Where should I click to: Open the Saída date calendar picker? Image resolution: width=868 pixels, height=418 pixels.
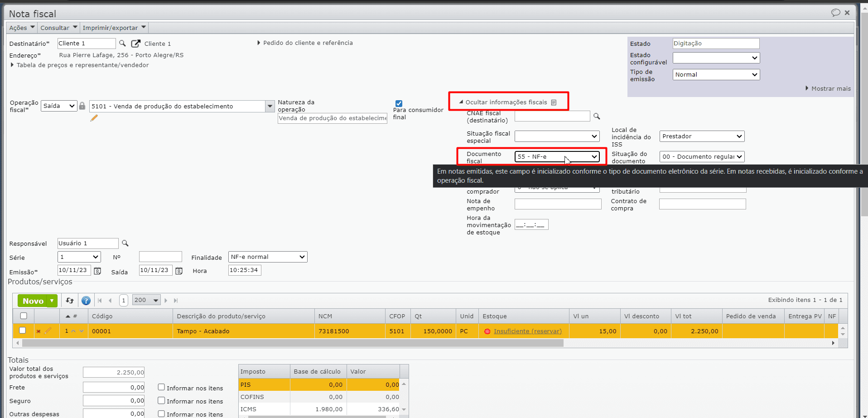coord(179,271)
